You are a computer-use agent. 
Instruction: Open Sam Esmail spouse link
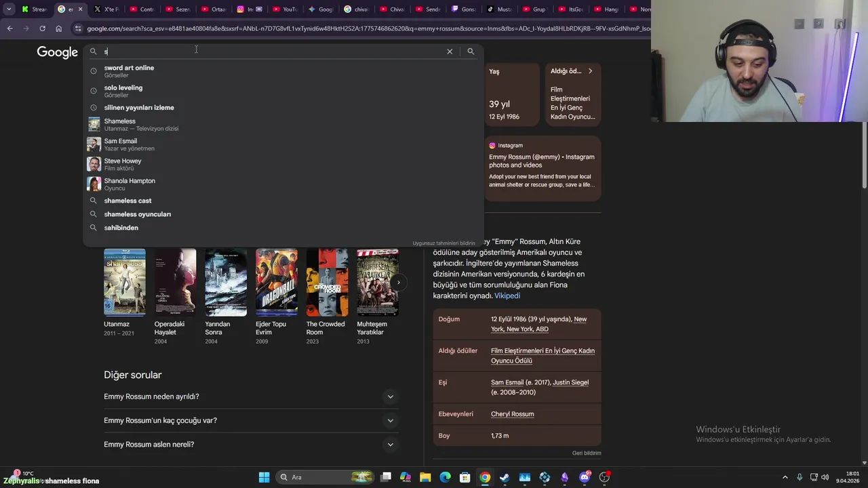[x=507, y=382]
